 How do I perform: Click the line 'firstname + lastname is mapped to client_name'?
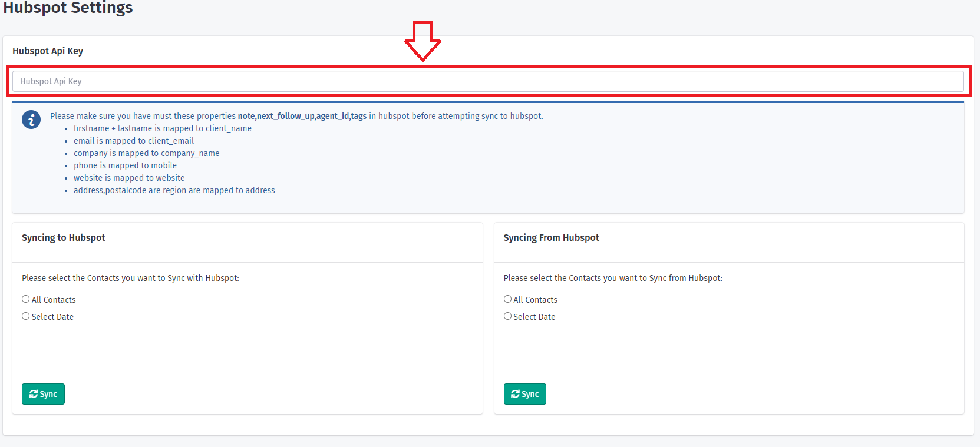163,128
